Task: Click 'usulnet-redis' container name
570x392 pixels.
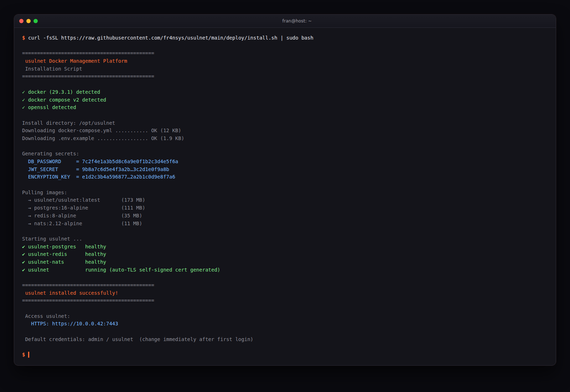Action: click(x=47, y=254)
